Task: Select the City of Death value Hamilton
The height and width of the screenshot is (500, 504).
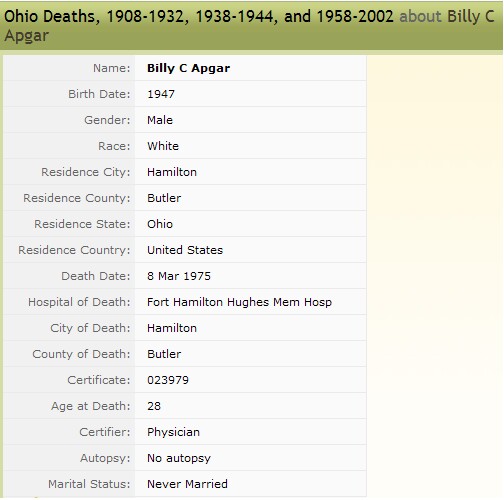Action: [172, 328]
